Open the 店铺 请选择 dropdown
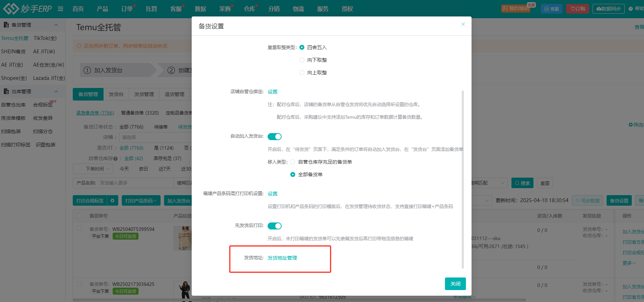 click(155, 137)
